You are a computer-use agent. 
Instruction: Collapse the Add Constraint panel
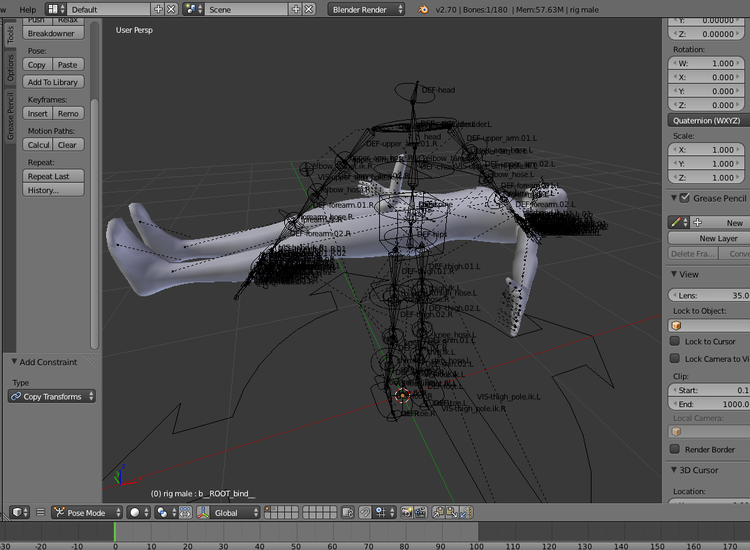(14, 362)
